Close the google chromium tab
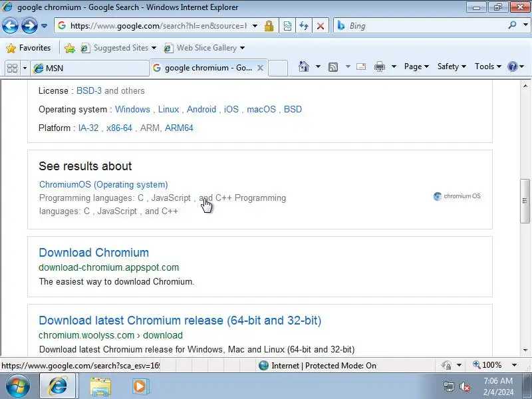Viewport: 532px width, 399px height. pyautogui.click(x=260, y=68)
